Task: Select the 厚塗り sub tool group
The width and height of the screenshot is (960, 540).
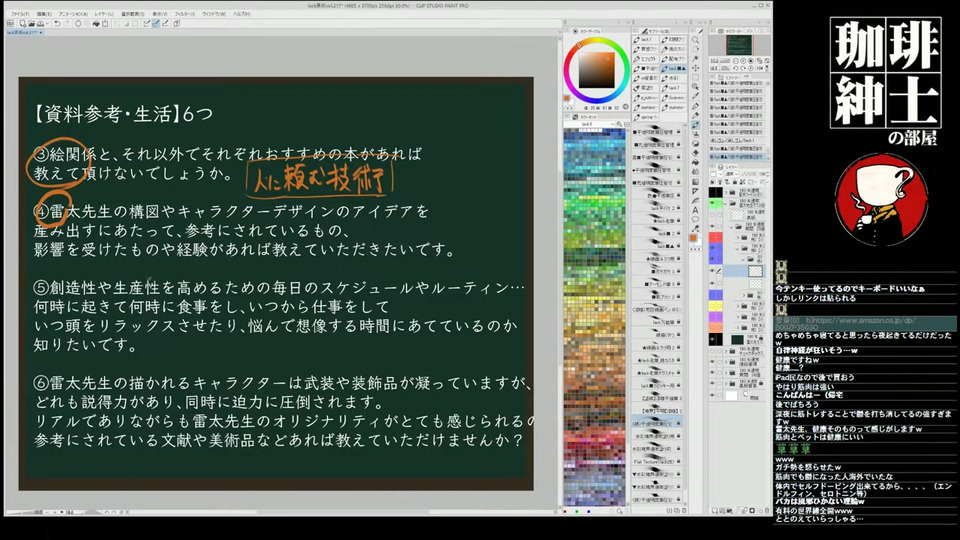Action: click(x=646, y=88)
